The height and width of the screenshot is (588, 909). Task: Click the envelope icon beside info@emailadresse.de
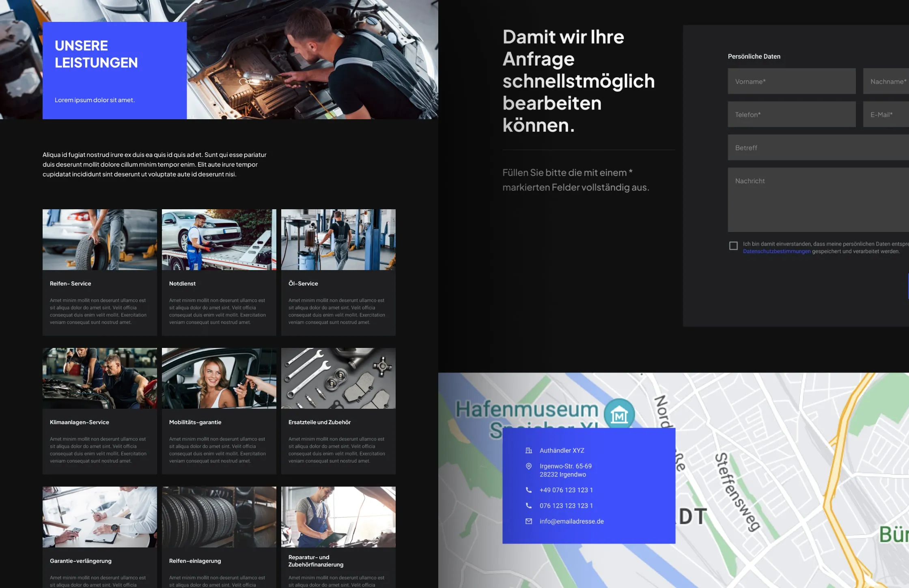[x=528, y=521]
